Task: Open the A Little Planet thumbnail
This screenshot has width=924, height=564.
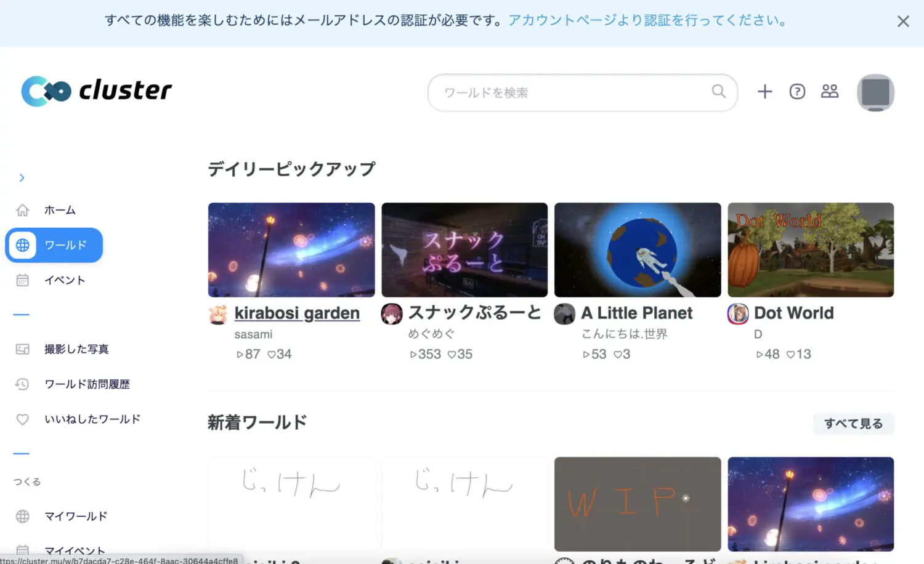Action: click(638, 250)
